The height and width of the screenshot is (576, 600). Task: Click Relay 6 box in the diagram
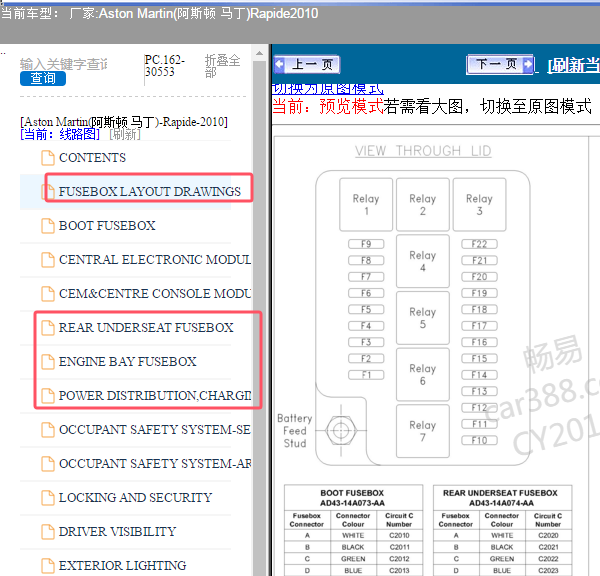423,375
